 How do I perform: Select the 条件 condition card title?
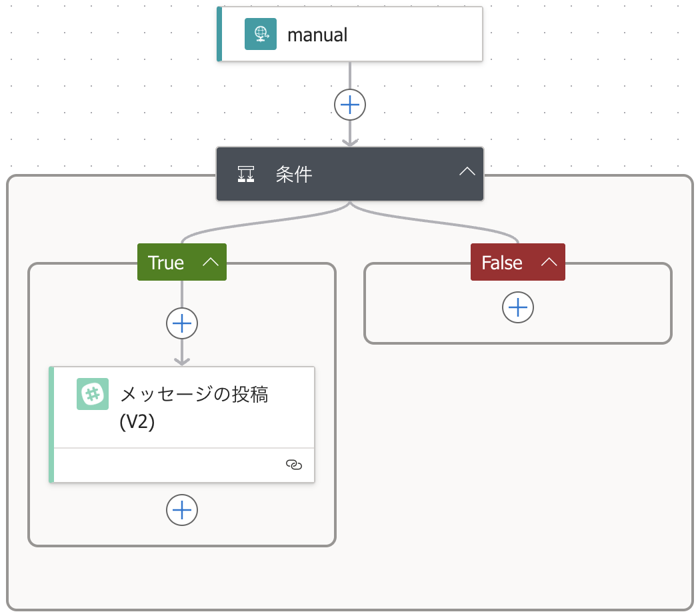(294, 174)
